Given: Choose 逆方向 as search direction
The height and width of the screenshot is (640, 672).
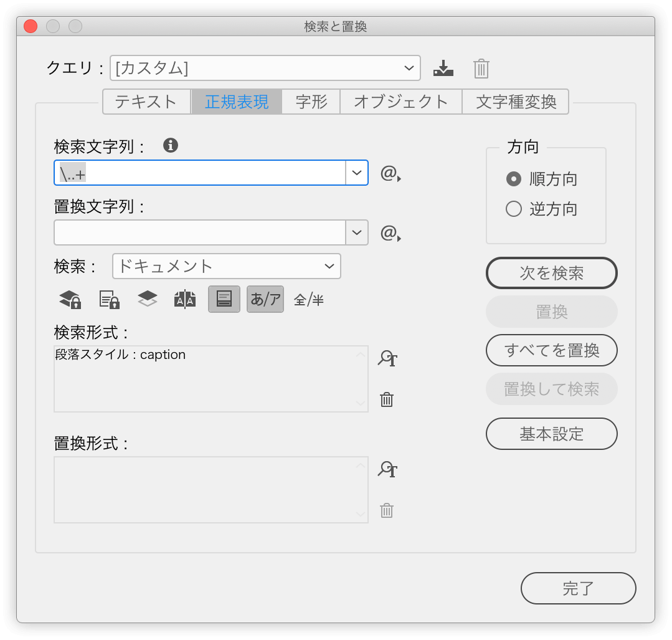Looking at the screenshot, I should [x=513, y=209].
